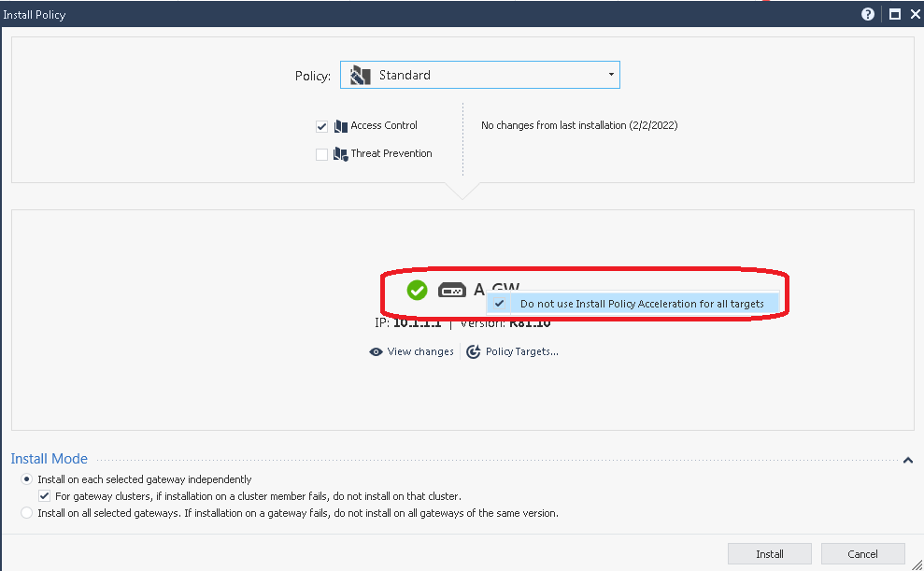Screen dimensions: 924x571
Task: Click the policy package icon beside Standard
Action: 360,76
